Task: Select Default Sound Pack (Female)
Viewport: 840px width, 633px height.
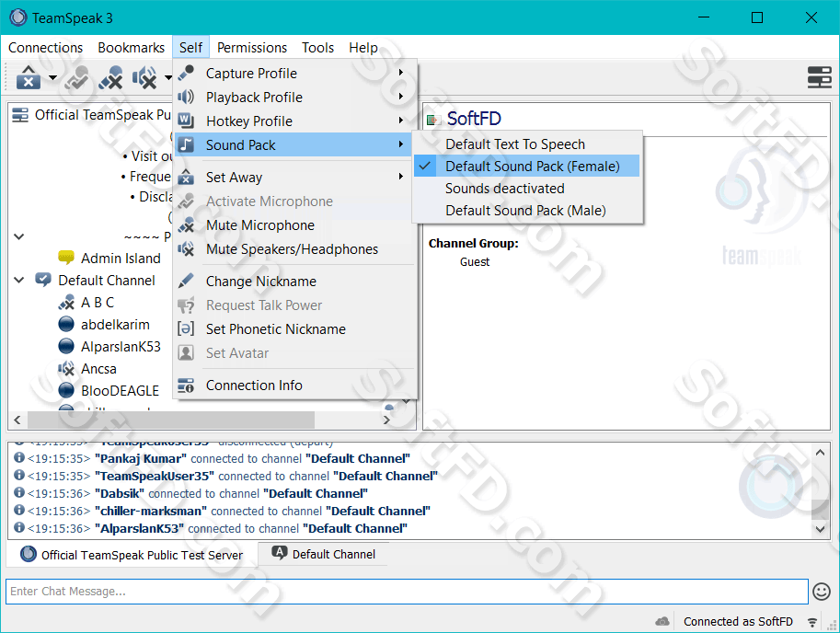Action: 527,166
